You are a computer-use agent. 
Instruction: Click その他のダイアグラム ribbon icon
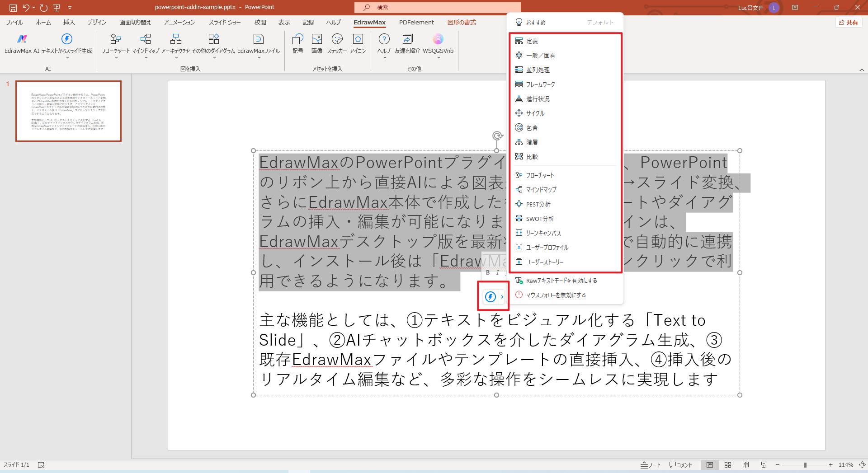pos(214,39)
